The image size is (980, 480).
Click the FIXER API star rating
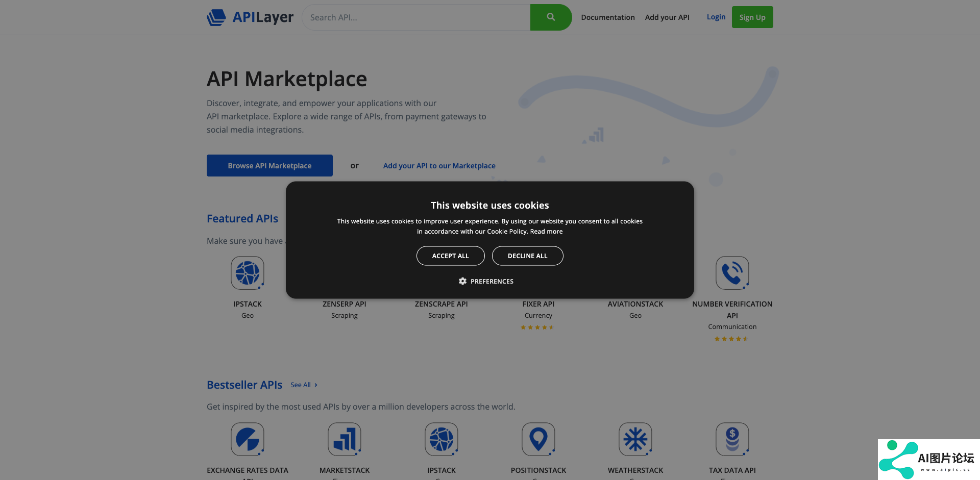coord(537,327)
